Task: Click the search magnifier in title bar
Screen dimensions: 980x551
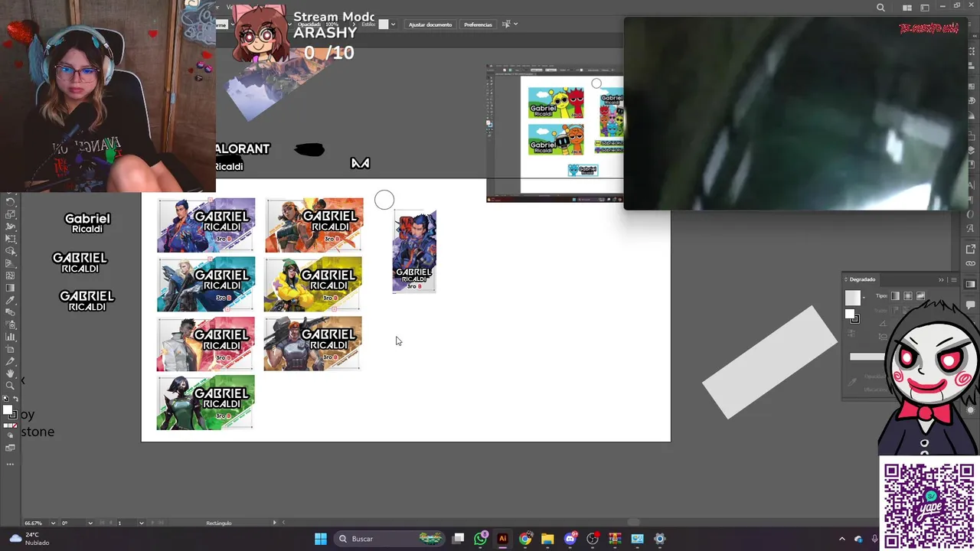Action: pos(880,8)
